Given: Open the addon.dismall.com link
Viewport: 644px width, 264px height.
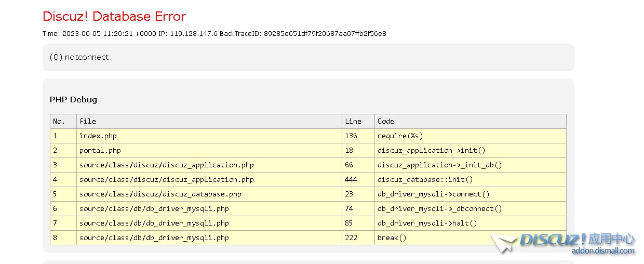Looking at the screenshot, I should (x=602, y=251).
